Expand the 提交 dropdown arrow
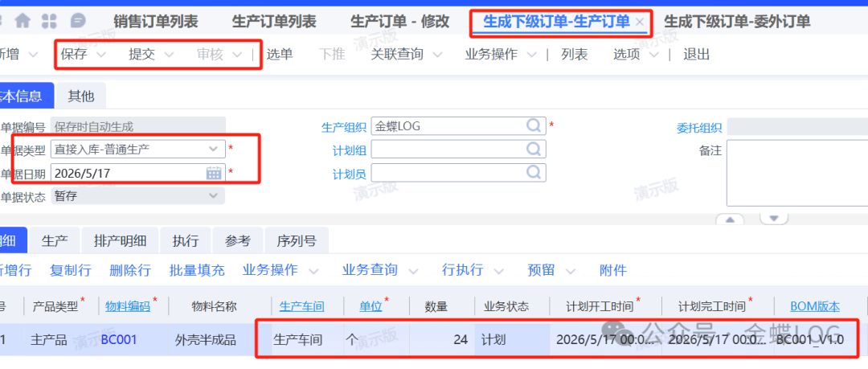The image size is (868, 369). click(169, 55)
